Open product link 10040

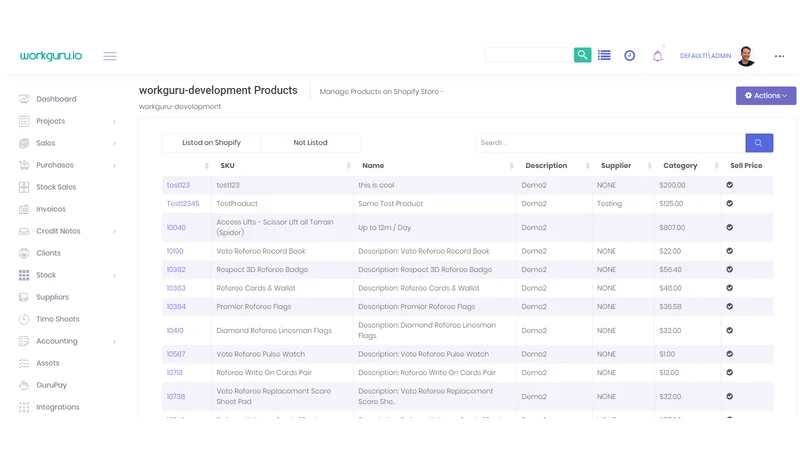click(176, 228)
